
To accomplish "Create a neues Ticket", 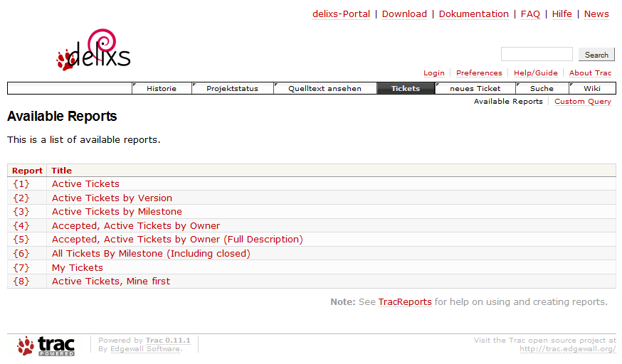I will coord(475,89).
